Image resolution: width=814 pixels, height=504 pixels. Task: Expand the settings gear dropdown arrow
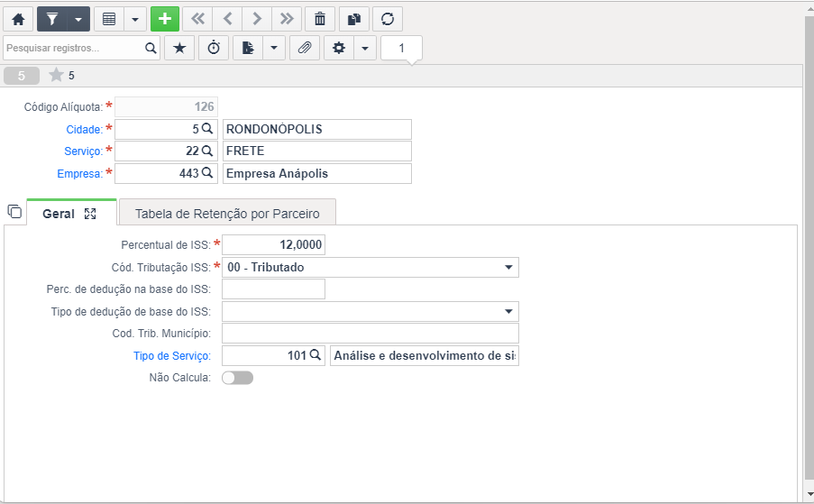coord(365,49)
